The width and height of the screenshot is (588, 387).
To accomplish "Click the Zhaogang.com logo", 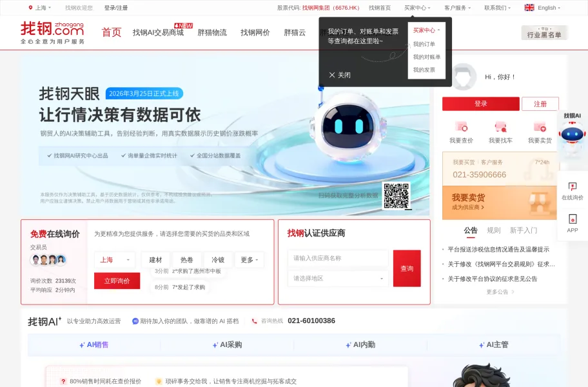I will (52, 32).
